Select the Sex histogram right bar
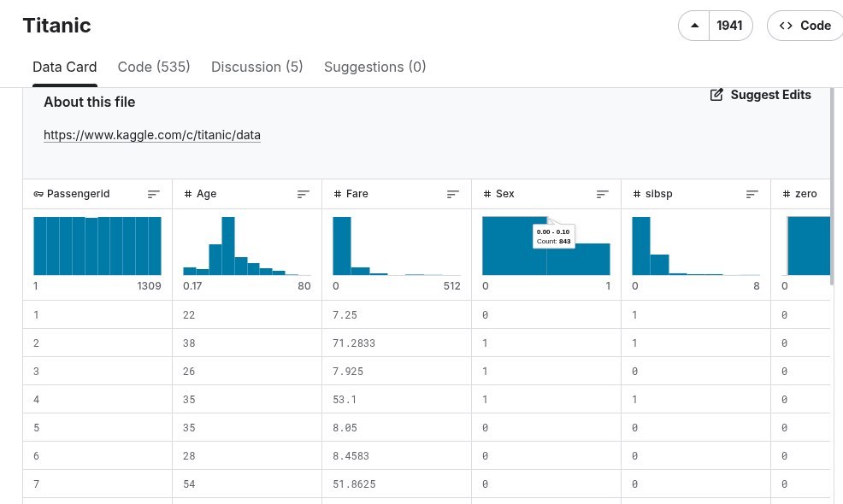This screenshot has height=504, width=843. (579, 259)
